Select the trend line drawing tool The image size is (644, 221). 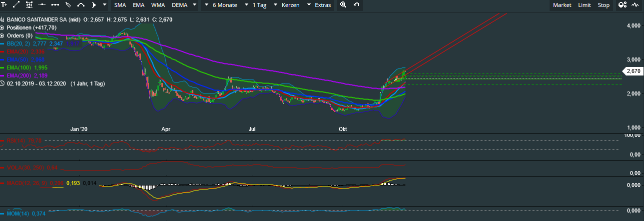pos(16,5)
